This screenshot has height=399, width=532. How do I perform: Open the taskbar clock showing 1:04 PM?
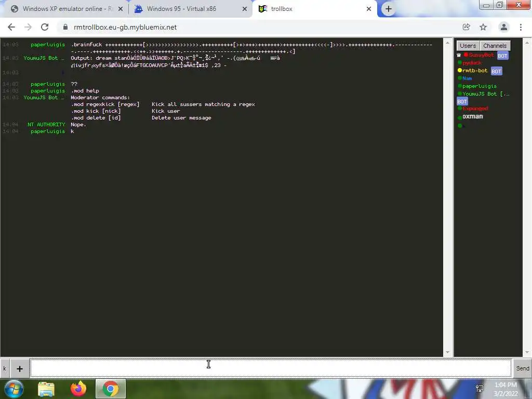click(506, 389)
